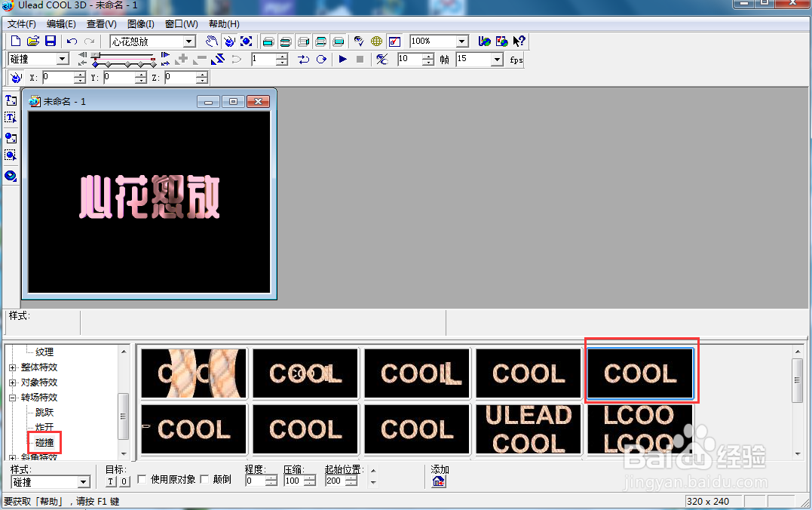Open the 图像(I) menu
This screenshot has height=510, width=812.
click(141, 24)
